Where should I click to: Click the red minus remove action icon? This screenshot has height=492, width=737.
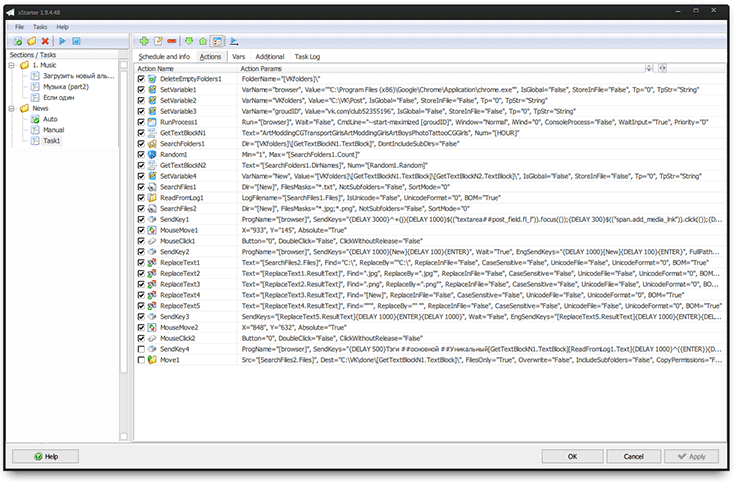172,41
